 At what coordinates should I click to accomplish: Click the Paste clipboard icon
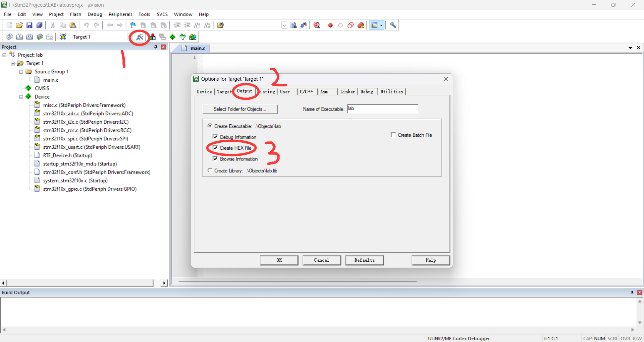73,25
